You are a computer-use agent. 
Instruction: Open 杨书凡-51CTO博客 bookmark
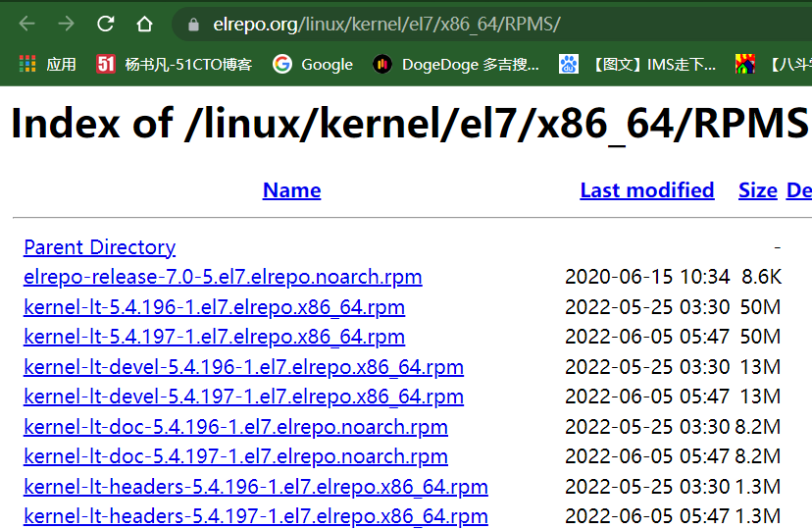click(x=188, y=64)
